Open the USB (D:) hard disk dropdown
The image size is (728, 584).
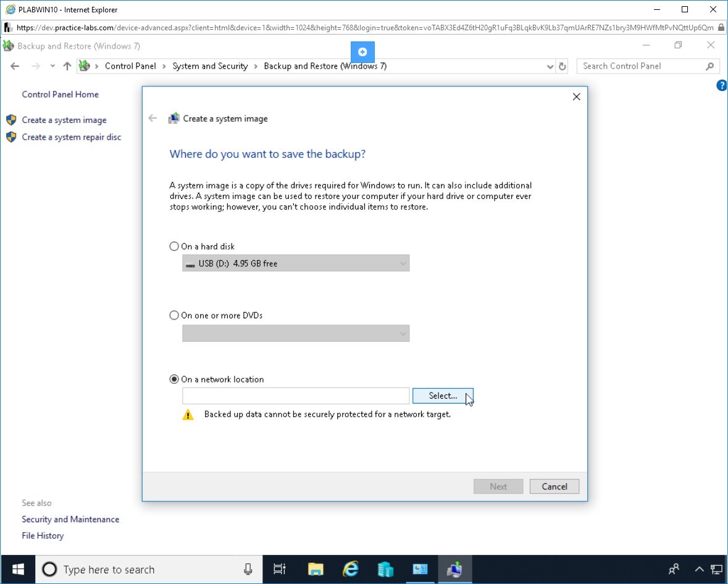(x=296, y=263)
